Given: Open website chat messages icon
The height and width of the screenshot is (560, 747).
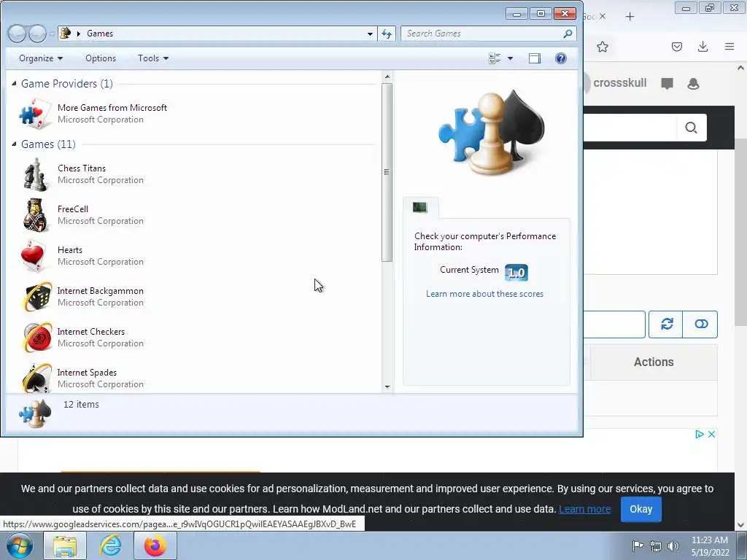Looking at the screenshot, I should [x=667, y=84].
